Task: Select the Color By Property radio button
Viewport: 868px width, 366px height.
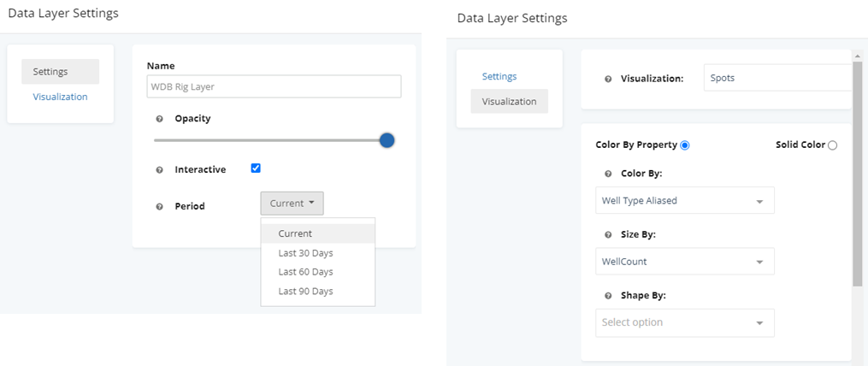Action: coord(685,145)
